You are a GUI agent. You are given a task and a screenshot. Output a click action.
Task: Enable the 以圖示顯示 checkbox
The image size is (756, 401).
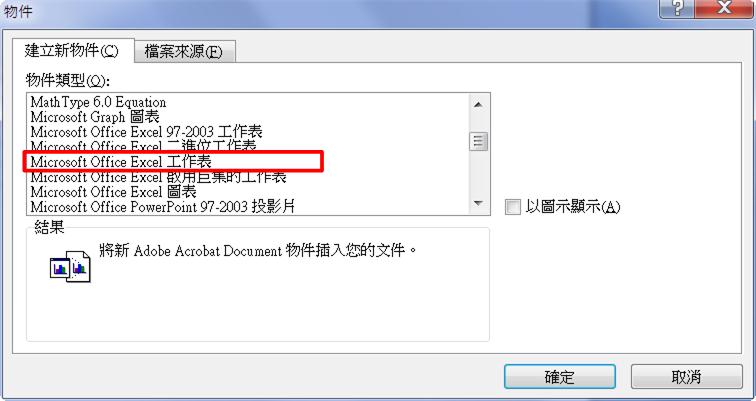[513, 207]
